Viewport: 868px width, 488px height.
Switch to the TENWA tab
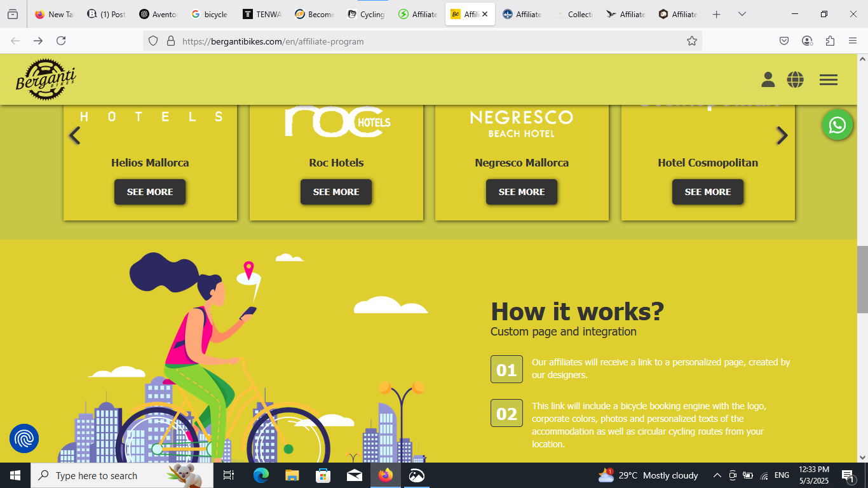[262, 14]
